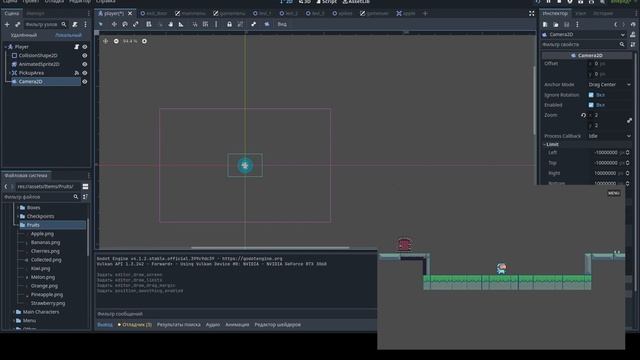Viewport: 640px width, 360px height.
Task: Toggle Ignore Rotation checkbox
Action: (x=591, y=95)
